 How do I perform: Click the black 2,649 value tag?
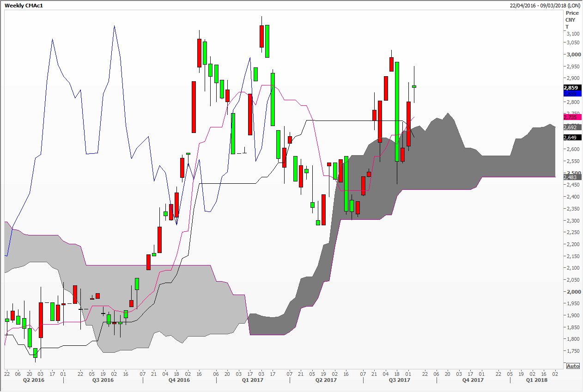pyautogui.click(x=572, y=137)
